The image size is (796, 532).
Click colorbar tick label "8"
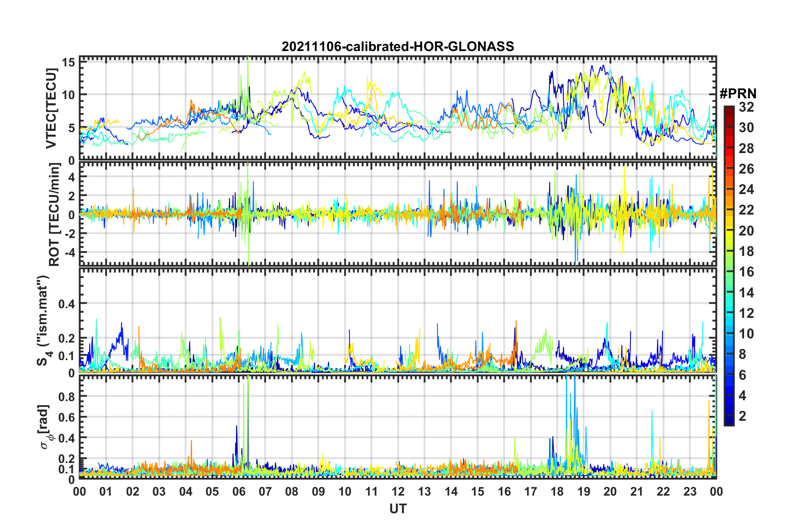pyautogui.click(x=742, y=354)
